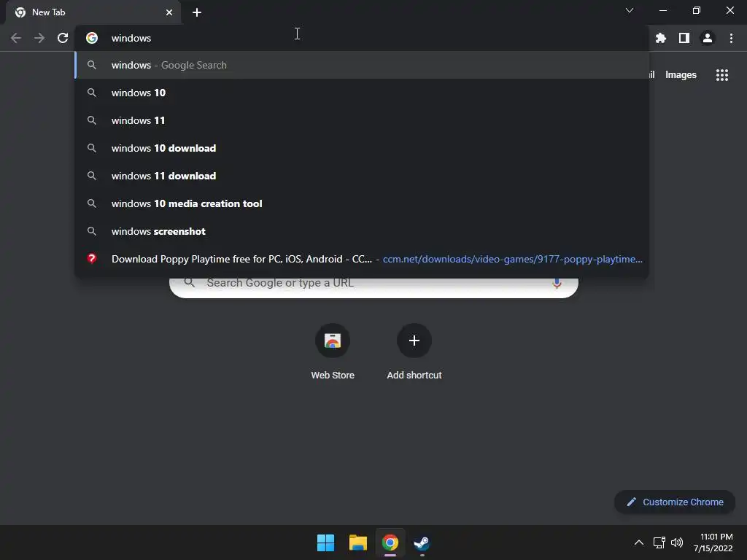Open the tab search chevron
Screen dimensions: 747x560
pyautogui.click(x=630, y=10)
